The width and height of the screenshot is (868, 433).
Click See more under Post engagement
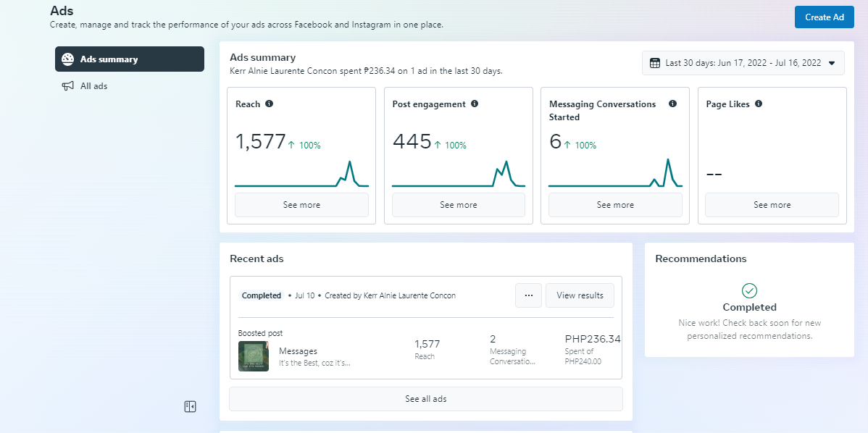click(x=459, y=205)
